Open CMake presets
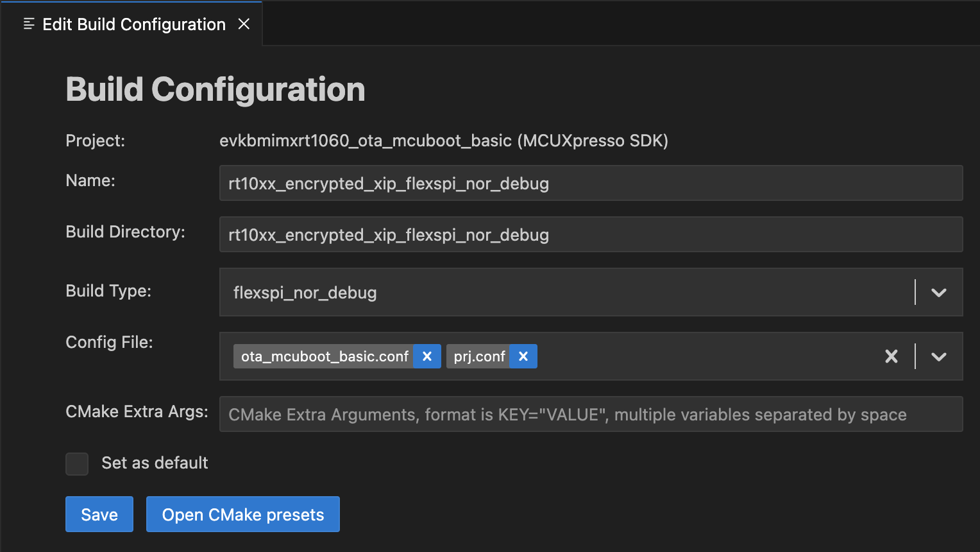This screenshot has width=980, height=552. pyautogui.click(x=242, y=514)
